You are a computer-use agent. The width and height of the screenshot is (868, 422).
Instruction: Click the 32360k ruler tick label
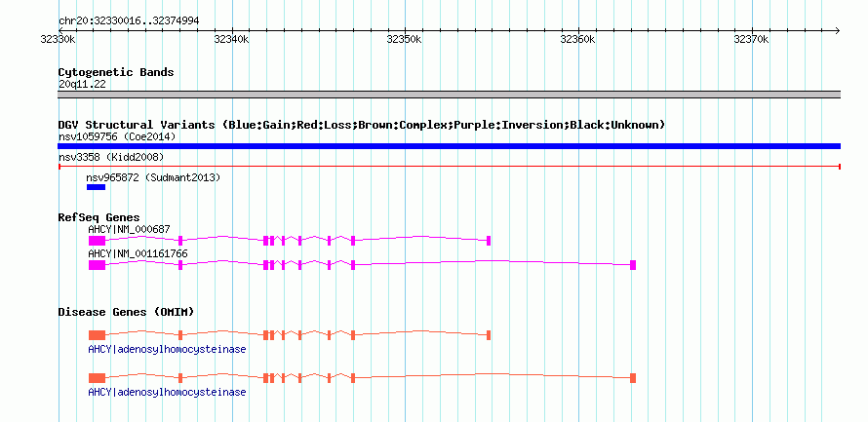pos(578,39)
